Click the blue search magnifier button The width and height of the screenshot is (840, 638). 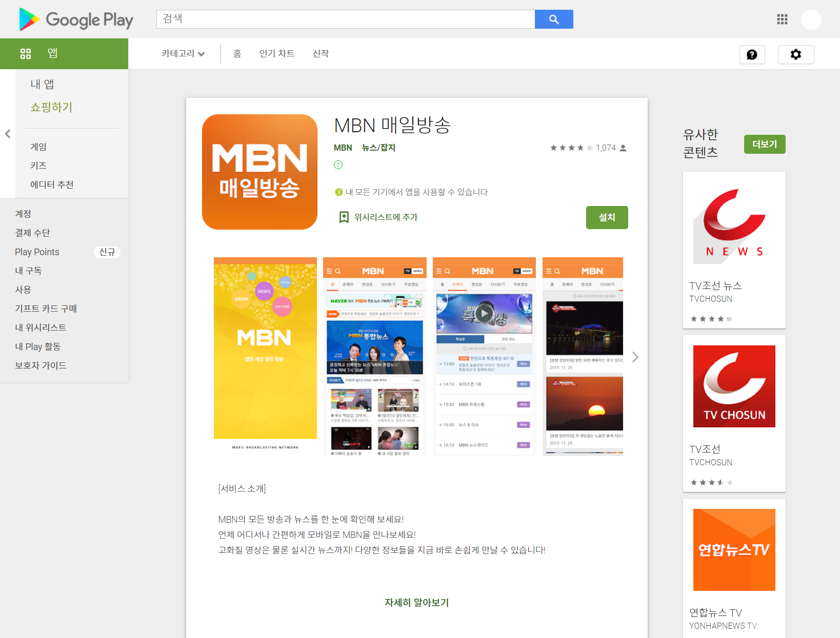pyautogui.click(x=554, y=19)
